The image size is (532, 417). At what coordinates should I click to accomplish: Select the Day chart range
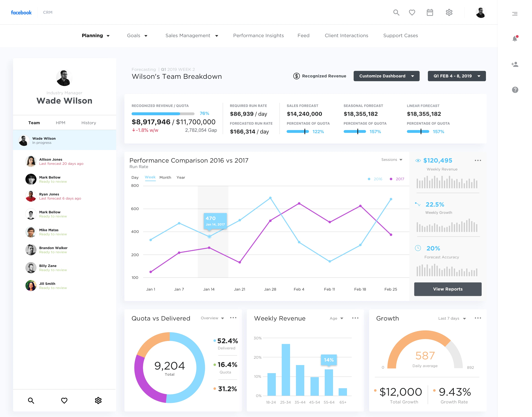pyautogui.click(x=135, y=178)
